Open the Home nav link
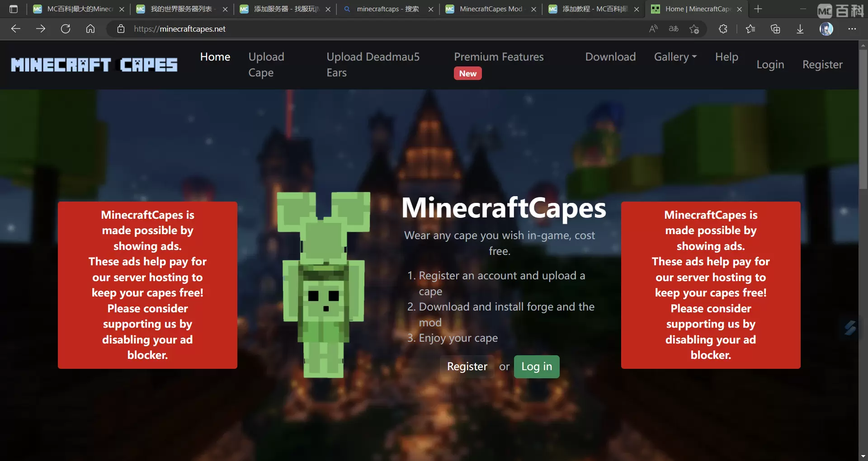Screen dimensions: 868x461 [x=215, y=57]
